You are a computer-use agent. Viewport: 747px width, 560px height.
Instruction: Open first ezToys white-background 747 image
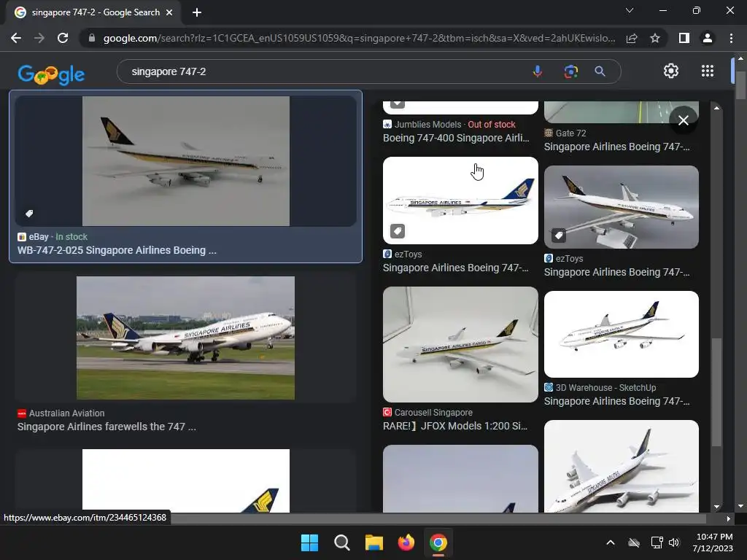click(461, 201)
